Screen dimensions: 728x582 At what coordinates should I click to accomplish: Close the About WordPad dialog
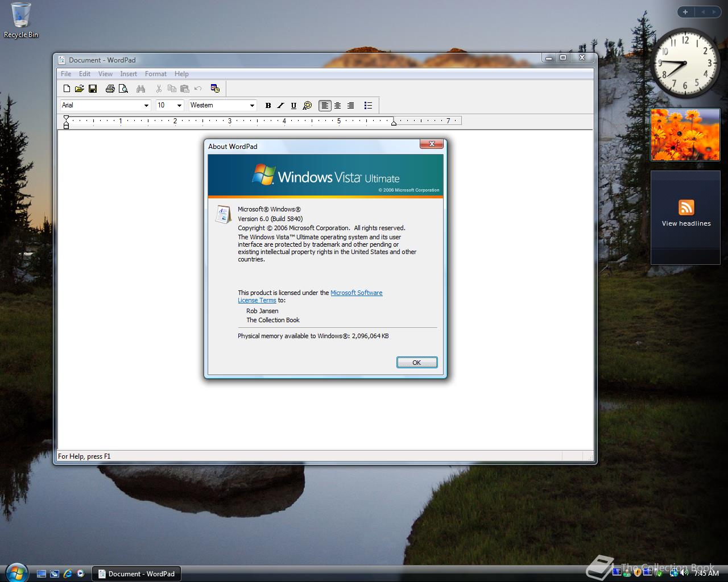[432, 144]
